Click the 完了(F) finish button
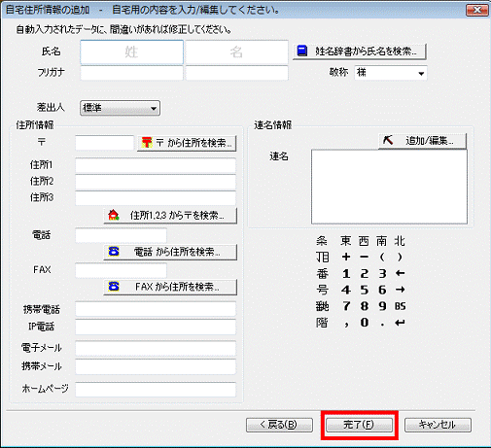The width and height of the screenshot is (491, 448). click(x=359, y=425)
